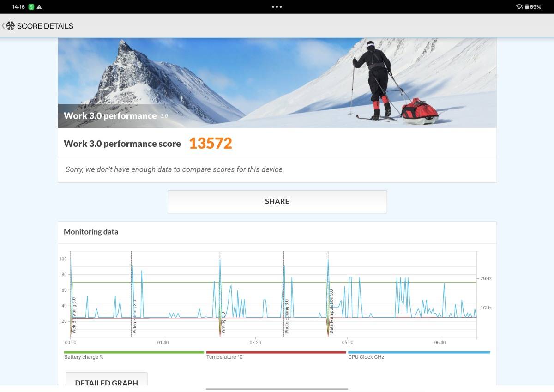Select the Web Browsing 3.0 graph marker

73,315
